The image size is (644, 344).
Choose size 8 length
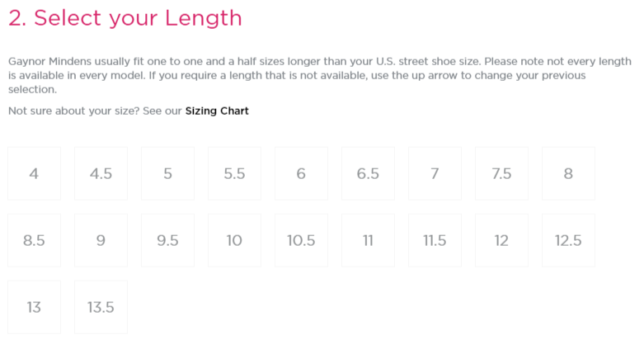pos(568,173)
